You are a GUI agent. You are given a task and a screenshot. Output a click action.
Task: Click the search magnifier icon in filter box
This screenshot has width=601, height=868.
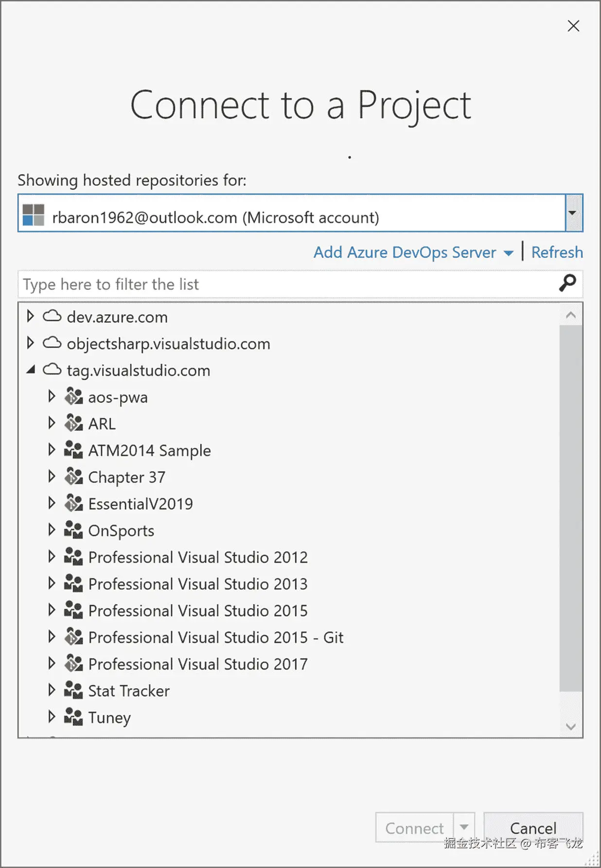[x=567, y=283]
